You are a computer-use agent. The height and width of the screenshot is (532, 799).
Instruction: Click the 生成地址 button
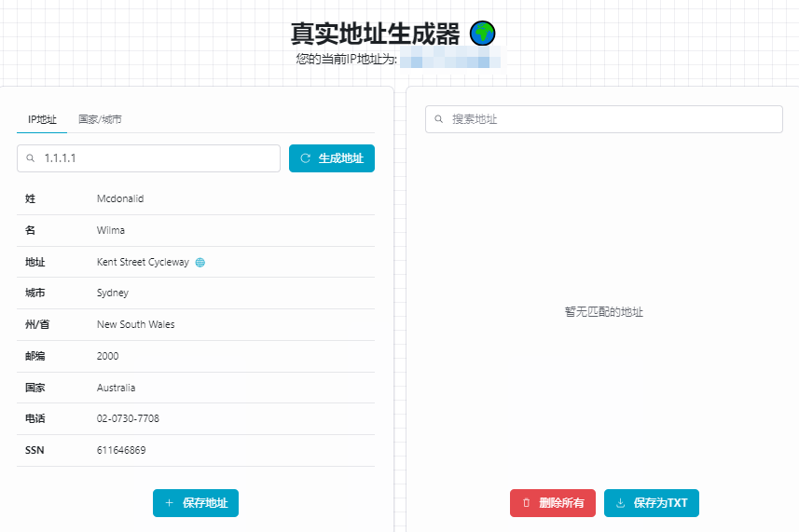(x=332, y=158)
